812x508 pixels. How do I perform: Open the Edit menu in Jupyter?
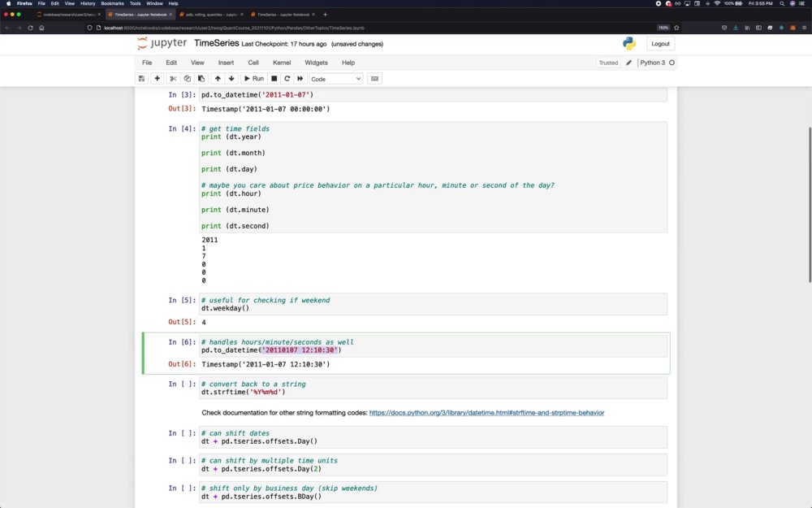[171, 63]
